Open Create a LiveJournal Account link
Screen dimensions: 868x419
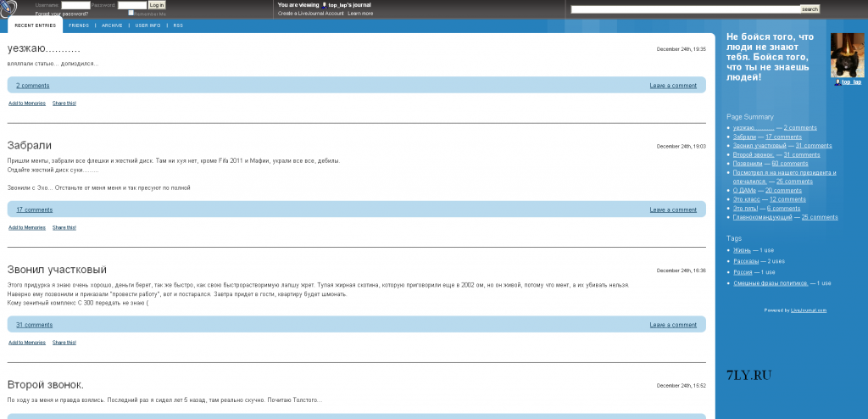310,14
